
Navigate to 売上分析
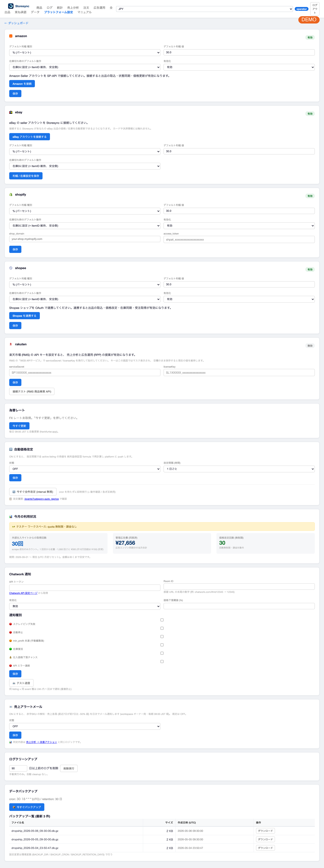pyautogui.click(x=73, y=8)
